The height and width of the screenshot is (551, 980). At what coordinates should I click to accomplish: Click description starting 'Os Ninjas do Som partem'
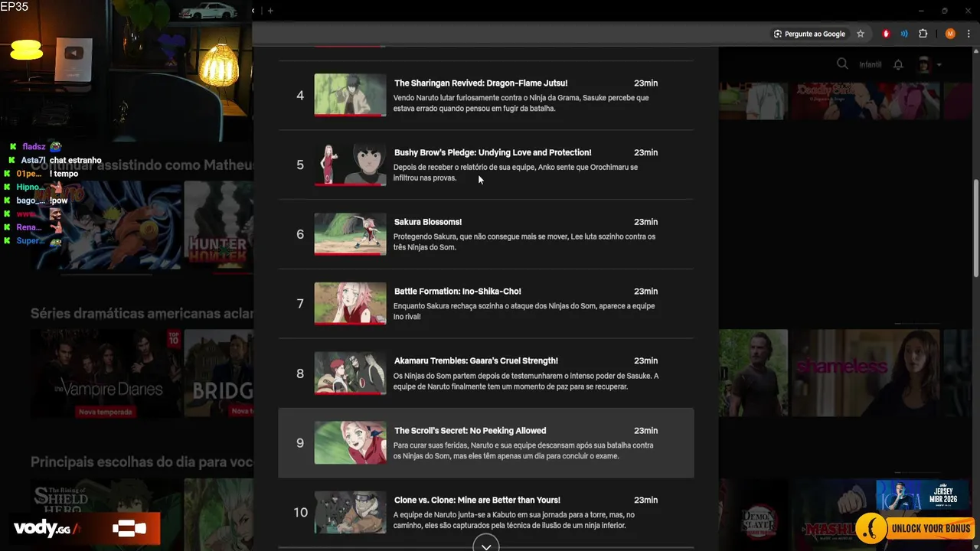[x=525, y=381]
